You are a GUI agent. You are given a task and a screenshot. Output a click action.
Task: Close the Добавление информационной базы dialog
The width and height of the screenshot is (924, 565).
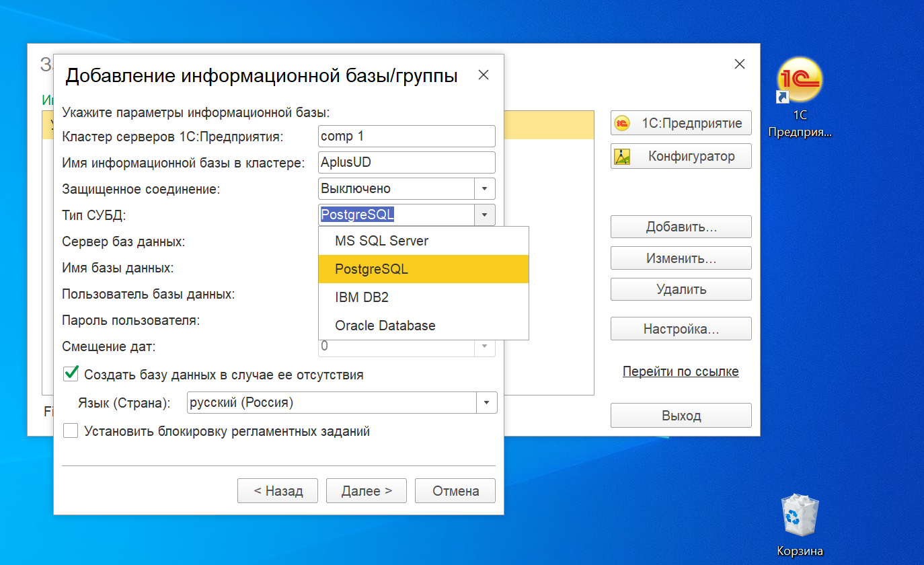(x=484, y=75)
